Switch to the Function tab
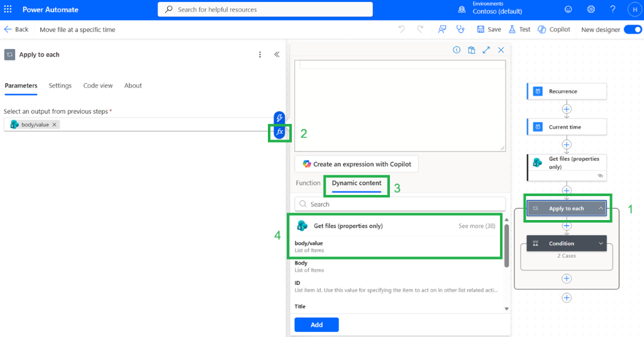The height and width of the screenshot is (337, 644). point(308,183)
